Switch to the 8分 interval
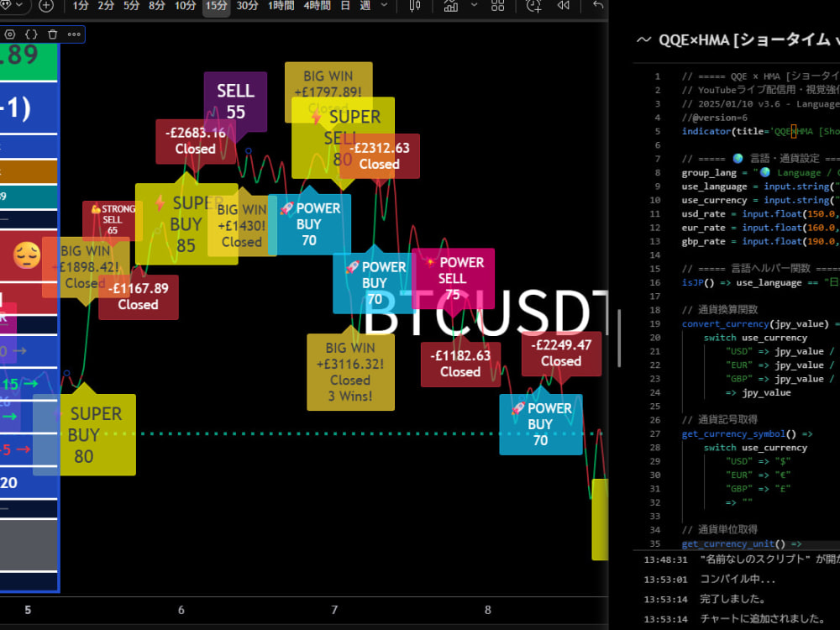 156,6
